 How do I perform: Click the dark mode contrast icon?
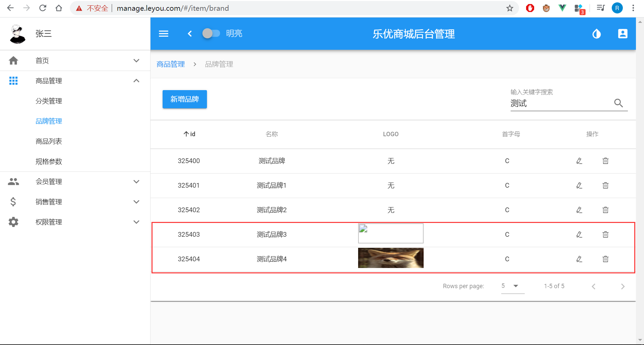(596, 34)
